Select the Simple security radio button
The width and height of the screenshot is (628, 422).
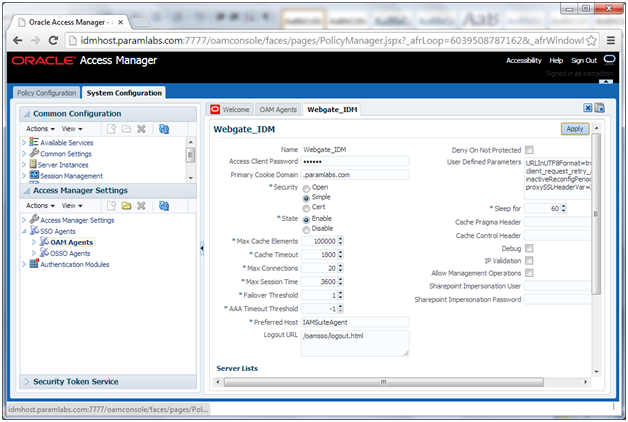coord(306,198)
